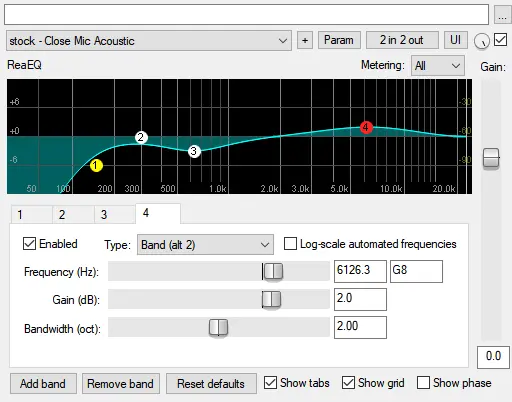The height and width of the screenshot is (402, 512).
Task: Disable the band Enabled checkbox
Action: [x=29, y=244]
